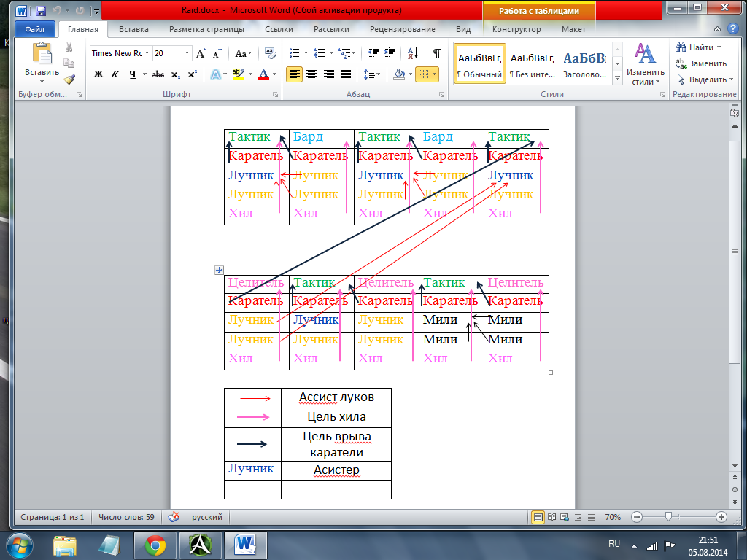Select the Format Painter brush
Viewport: 747px width, 560px height.
point(69,79)
